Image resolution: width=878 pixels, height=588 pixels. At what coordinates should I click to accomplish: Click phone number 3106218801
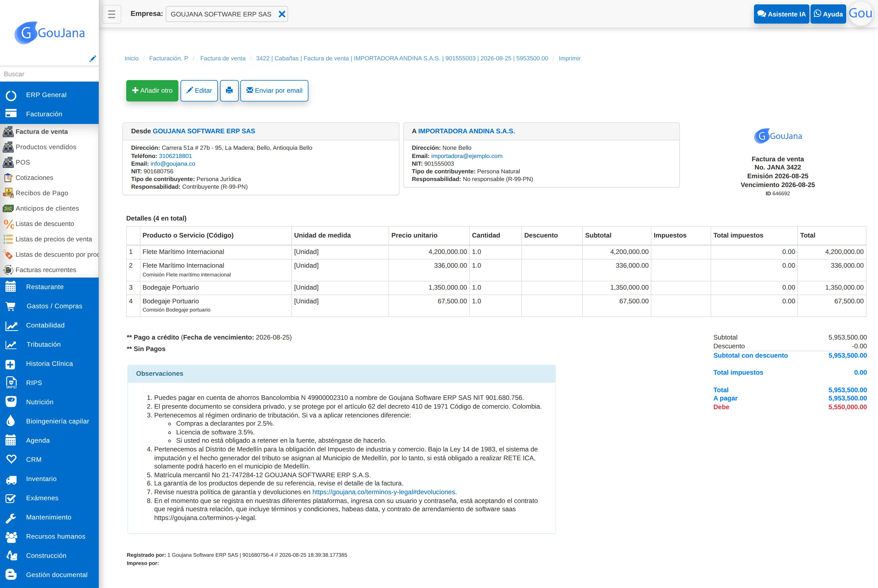coord(175,156)
